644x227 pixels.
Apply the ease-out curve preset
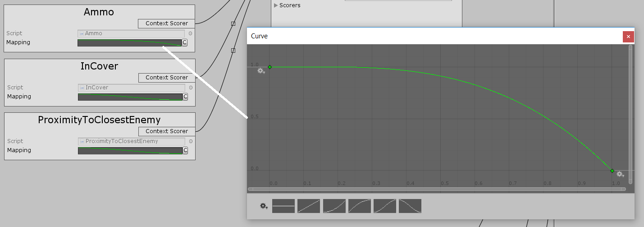click(360, 206)
